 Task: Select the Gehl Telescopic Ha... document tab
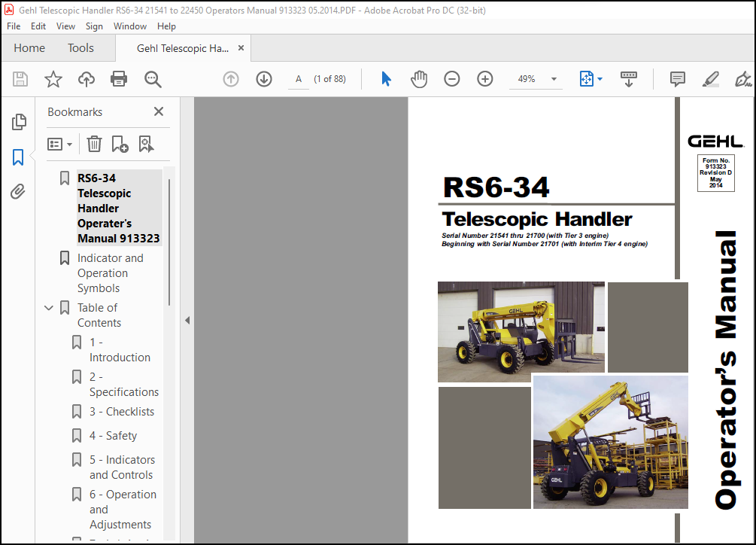tap(183, 48)
